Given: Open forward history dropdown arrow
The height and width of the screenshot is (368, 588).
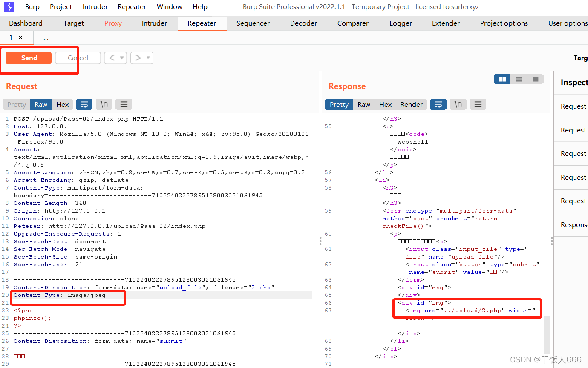Looking at the screenshot, I should tap(148, 58).
